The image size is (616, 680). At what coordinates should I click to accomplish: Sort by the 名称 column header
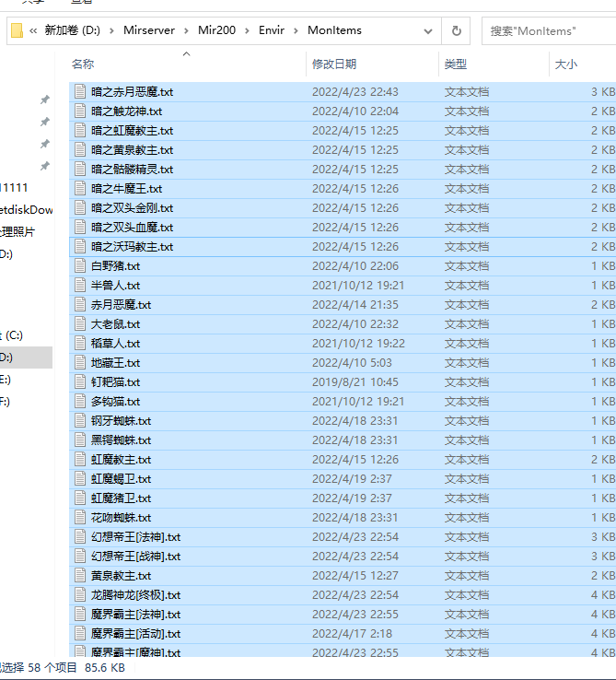(83, 64)
